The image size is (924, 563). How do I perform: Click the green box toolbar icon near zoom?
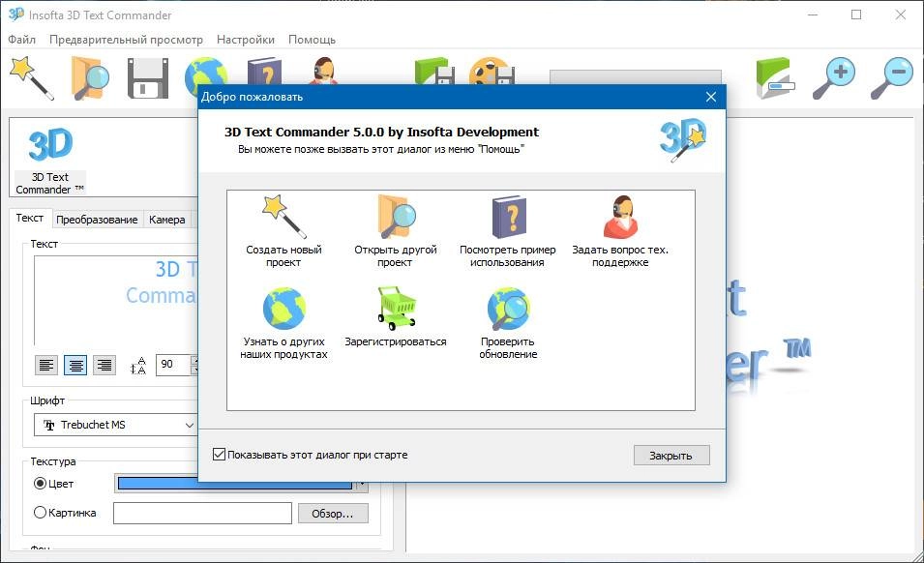pos(775,77)
